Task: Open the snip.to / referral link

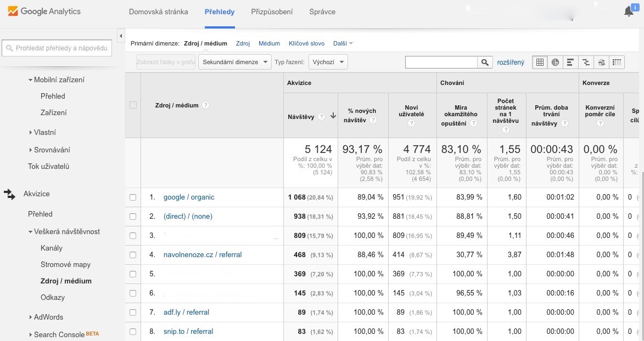Action: 188,332
